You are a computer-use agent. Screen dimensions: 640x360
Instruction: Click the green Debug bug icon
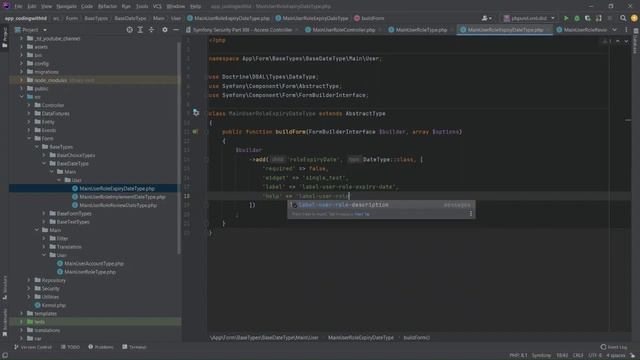point(577,18)
